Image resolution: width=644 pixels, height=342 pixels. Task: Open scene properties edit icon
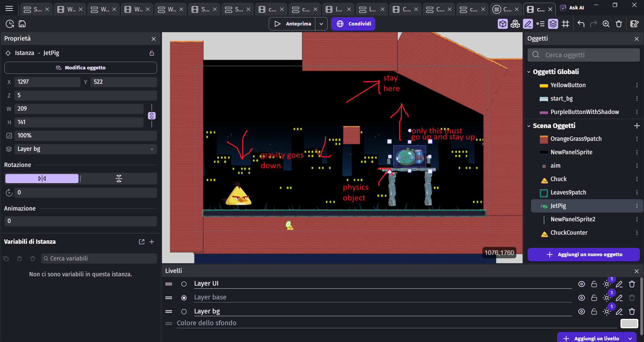click(x=634, y=24)
